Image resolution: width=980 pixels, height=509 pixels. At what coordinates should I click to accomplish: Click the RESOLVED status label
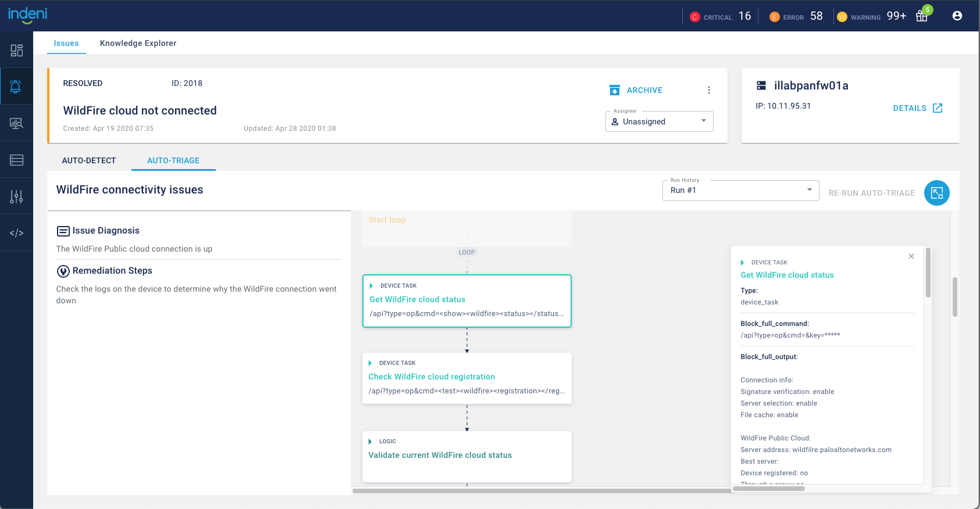pos(83,83)
